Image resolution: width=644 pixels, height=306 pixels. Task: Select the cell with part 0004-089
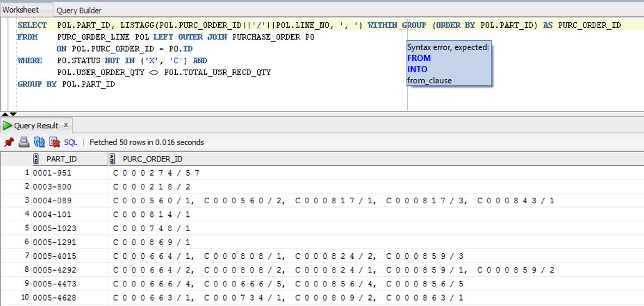[70, 201]
